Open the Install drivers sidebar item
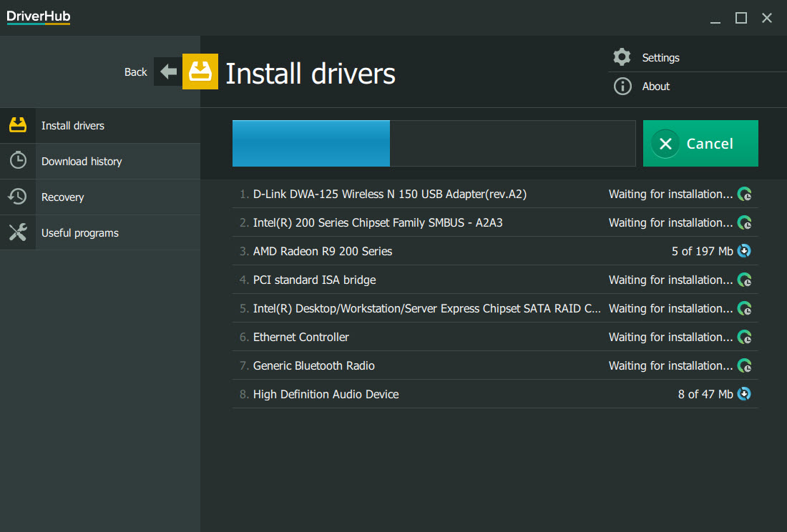The width and height of the screenshot is (787, 532). click(x=100, y=125)
